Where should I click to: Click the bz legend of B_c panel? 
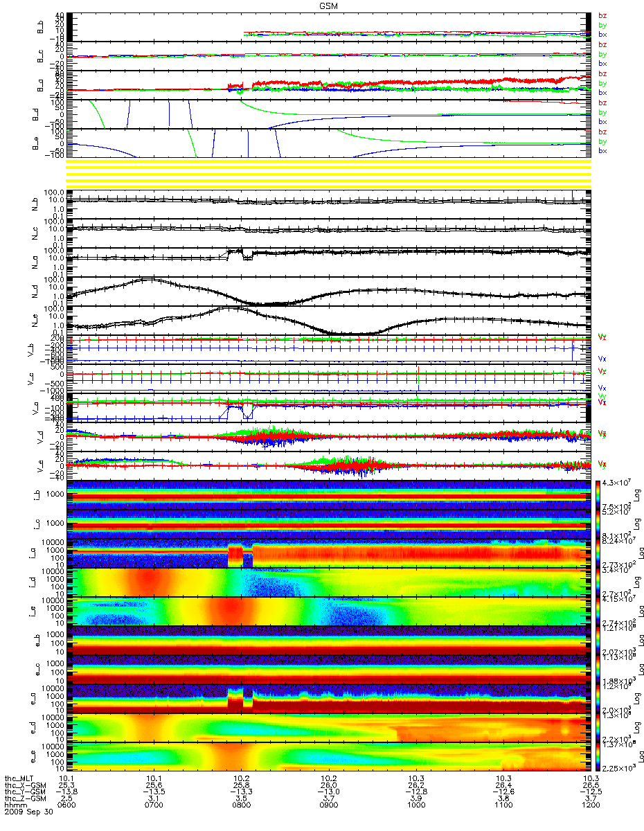(x=602, y=44)
